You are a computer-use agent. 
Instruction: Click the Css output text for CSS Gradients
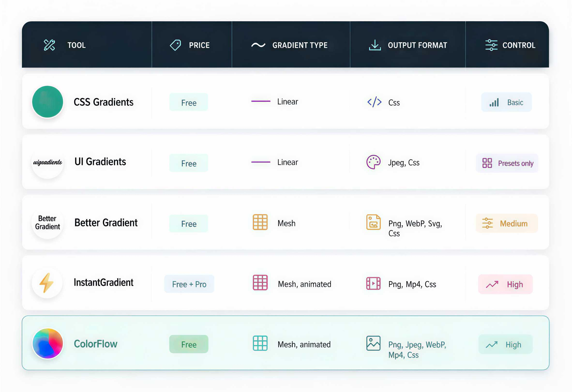pyautogui.click(x=394, y=103)
